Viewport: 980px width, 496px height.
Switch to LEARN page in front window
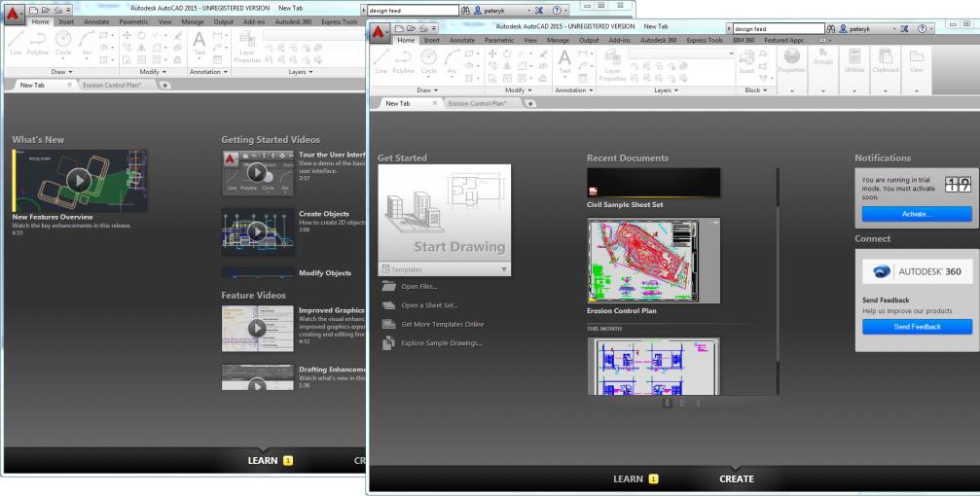click(x=628, y=478)
